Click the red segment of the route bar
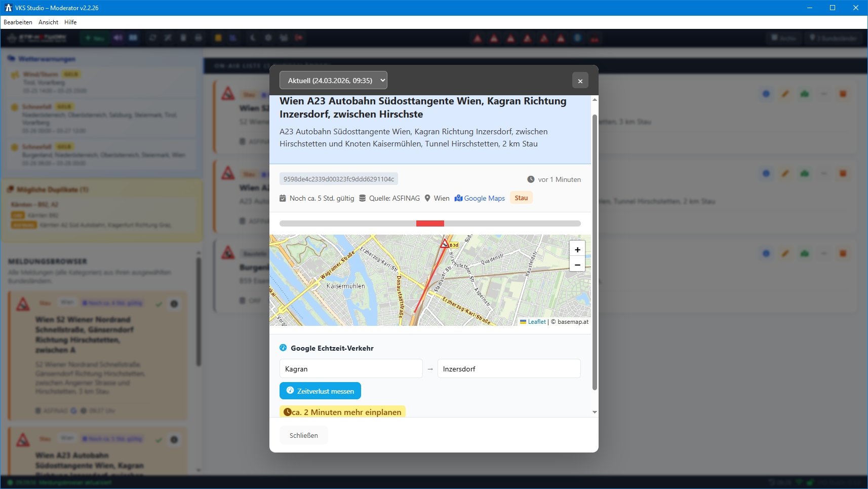Image resolution: width=868 pixels, height=489 pixels. coord(430,223)
